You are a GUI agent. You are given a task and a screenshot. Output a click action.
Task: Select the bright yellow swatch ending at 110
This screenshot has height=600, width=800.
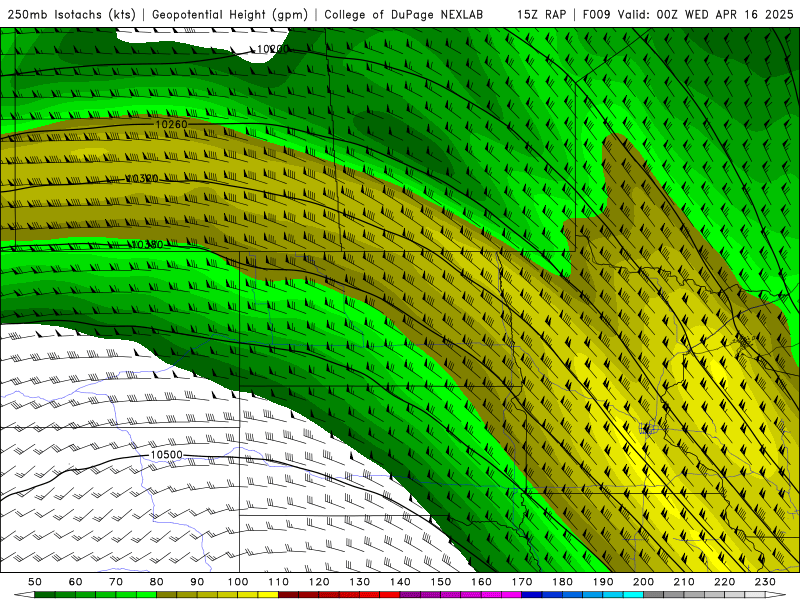268,594
